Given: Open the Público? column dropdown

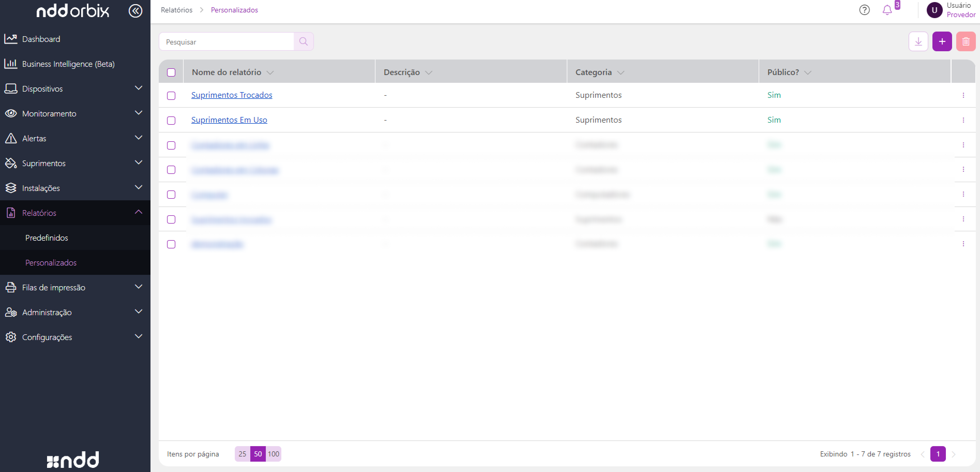Looking at the screenshot, I should pos(808,73).
